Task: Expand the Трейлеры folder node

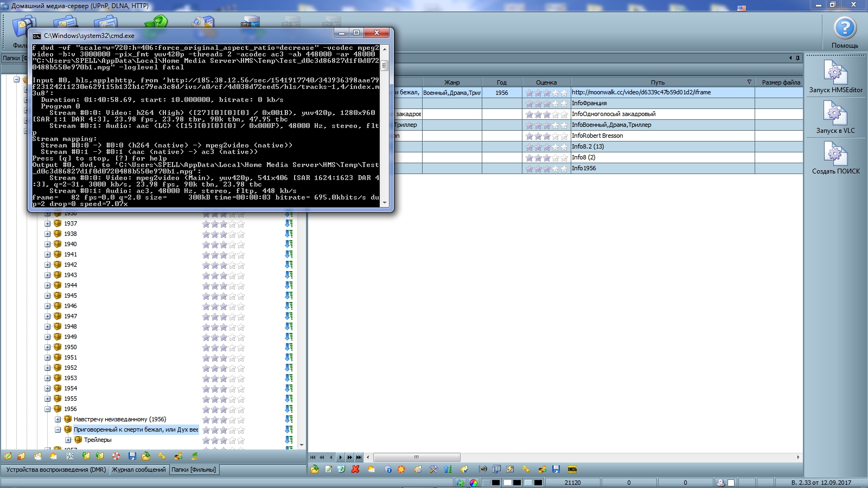Action: [x=68, y=440]
